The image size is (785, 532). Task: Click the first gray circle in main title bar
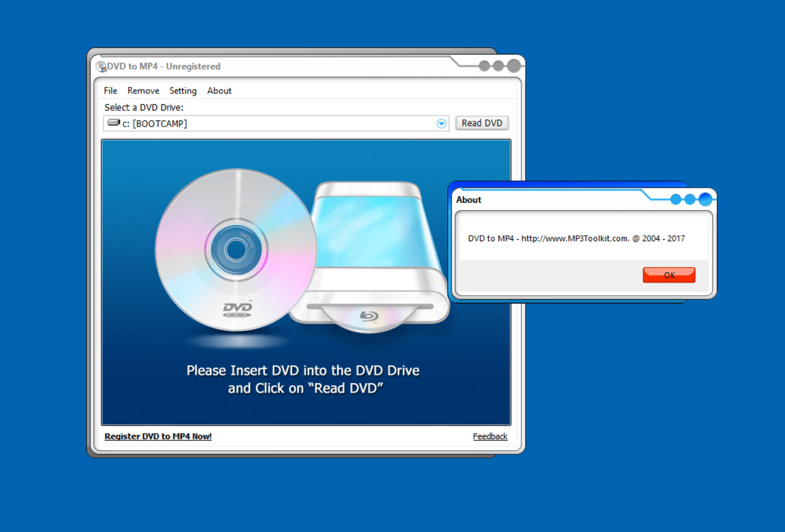[x=484, y=66]
